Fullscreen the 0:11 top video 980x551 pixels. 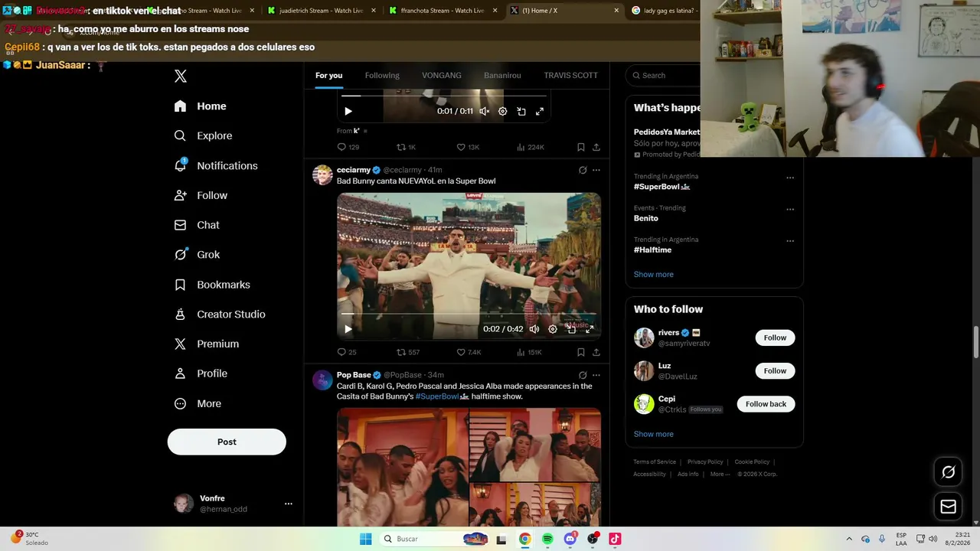pyautogui.click(x=540, y=111)
